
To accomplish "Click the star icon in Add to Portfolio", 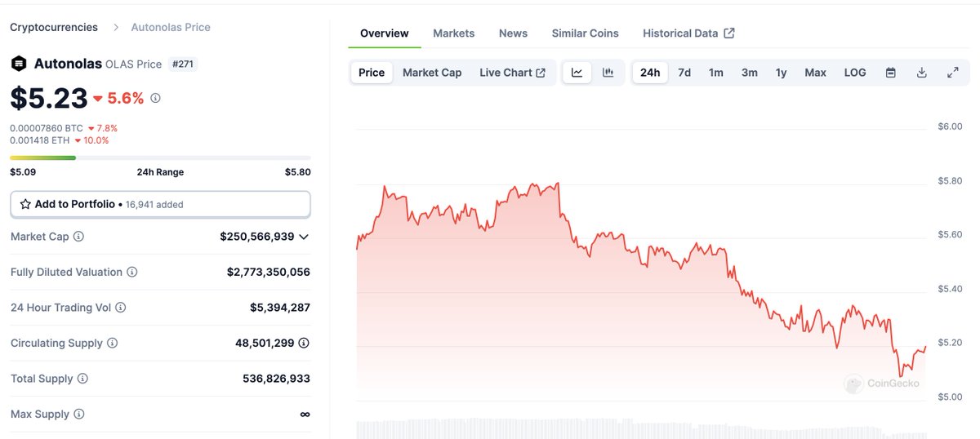I will coord(25,204).
